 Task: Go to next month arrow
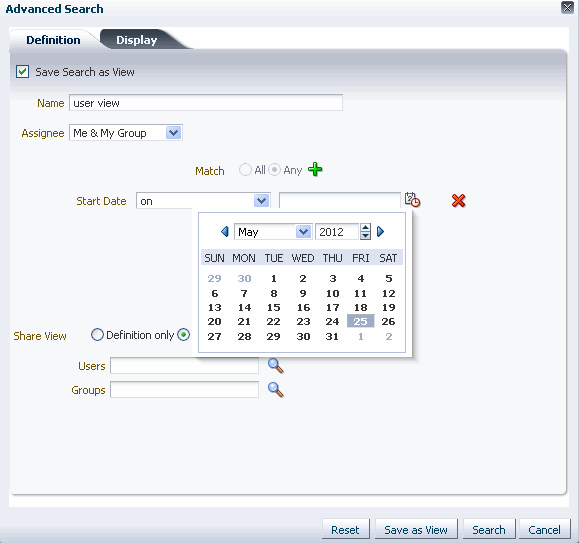[x=380, y=232]
